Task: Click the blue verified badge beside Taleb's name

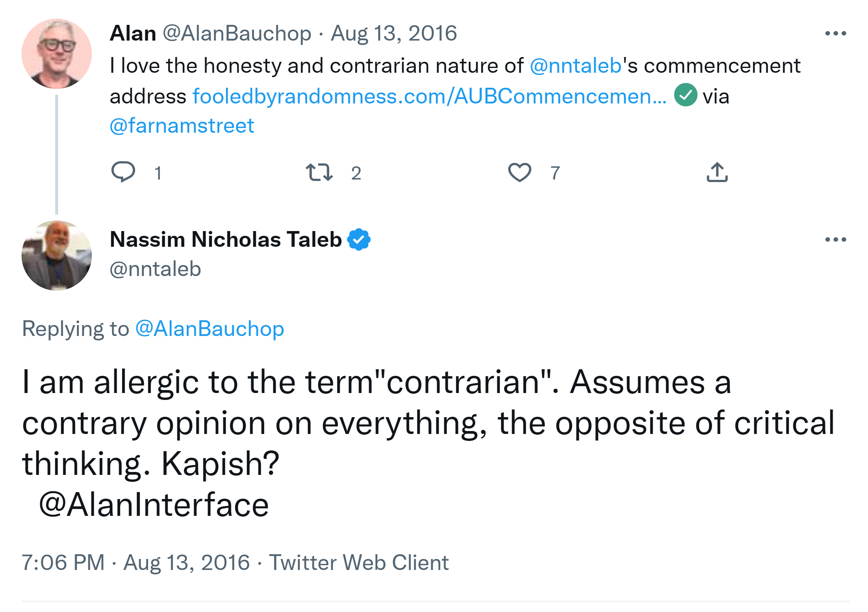Action: tap(359, 239)
